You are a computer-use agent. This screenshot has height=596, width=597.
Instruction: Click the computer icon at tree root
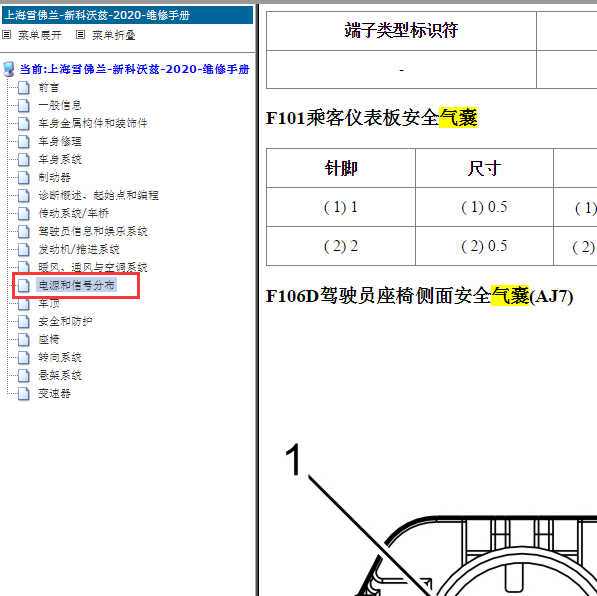pyautogui.click(x=9, y=69)
